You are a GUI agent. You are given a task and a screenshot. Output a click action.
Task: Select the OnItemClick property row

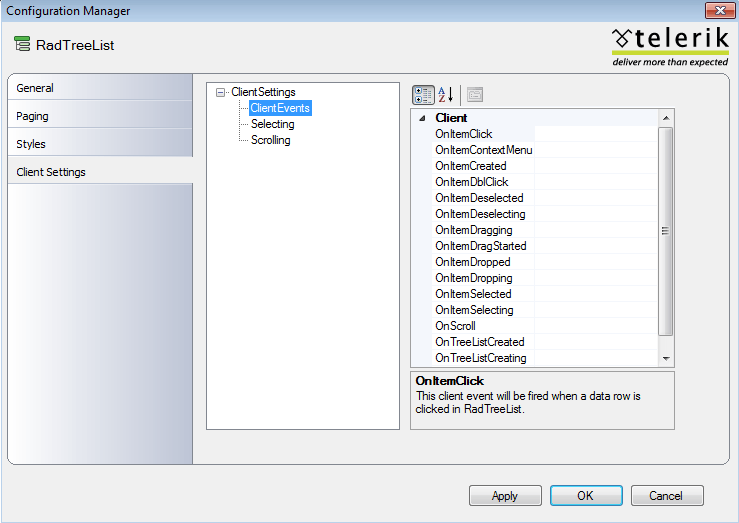tap(544, 134)
